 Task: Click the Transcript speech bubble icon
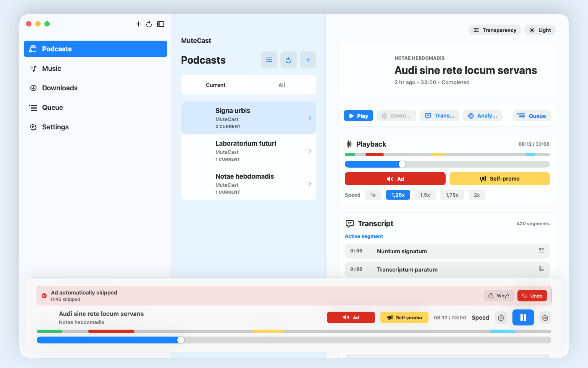point(349,223)
